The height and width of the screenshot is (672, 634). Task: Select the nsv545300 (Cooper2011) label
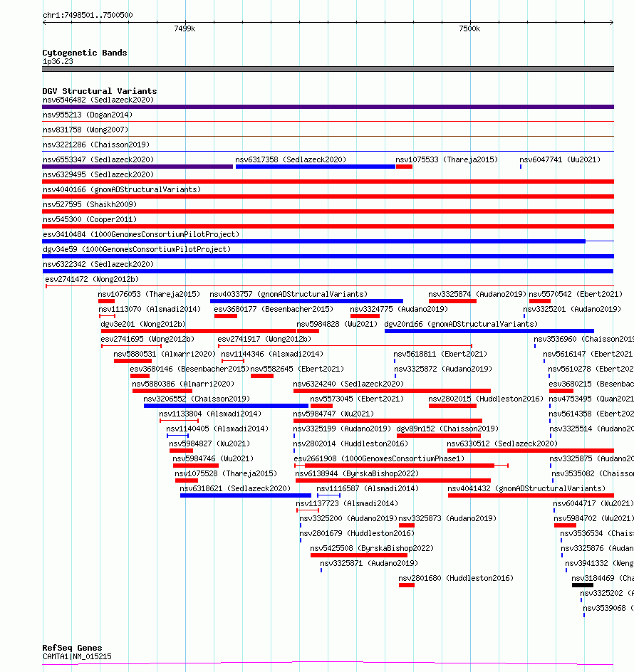coord(90,219)
